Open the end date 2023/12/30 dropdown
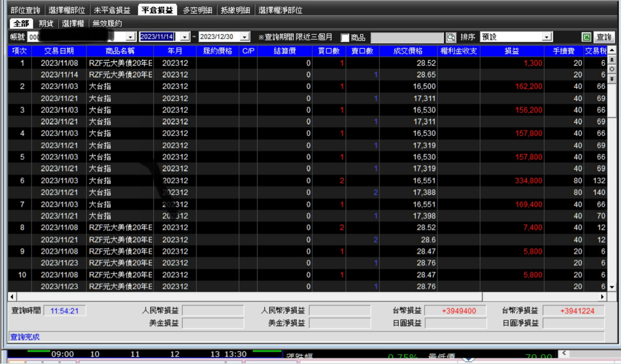621x364 pixels. click(245, 36)
